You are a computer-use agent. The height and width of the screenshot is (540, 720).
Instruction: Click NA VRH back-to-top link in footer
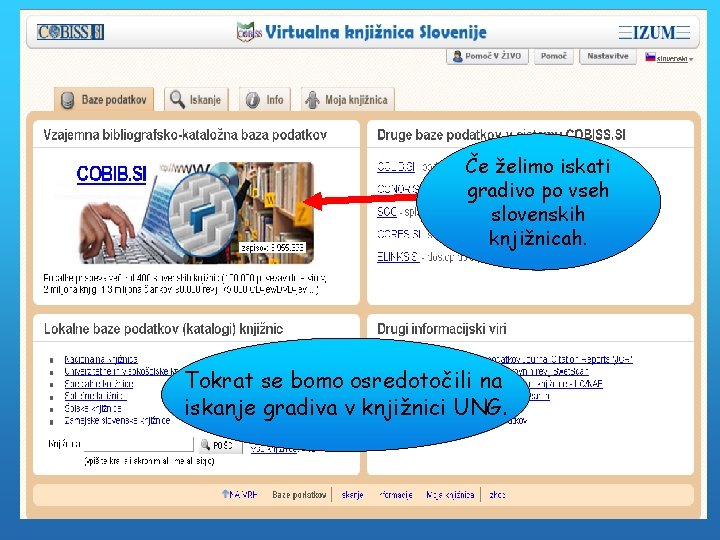tap(239, 495)
